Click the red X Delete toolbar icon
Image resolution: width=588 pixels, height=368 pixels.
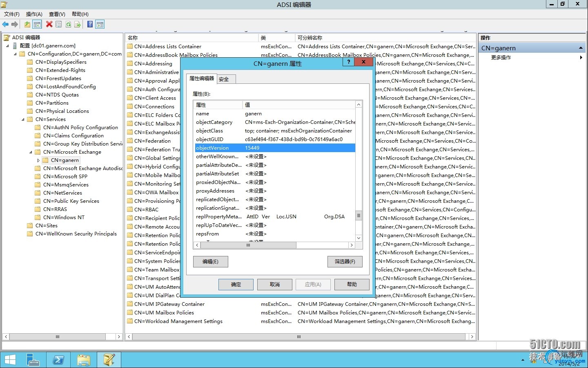49,24
